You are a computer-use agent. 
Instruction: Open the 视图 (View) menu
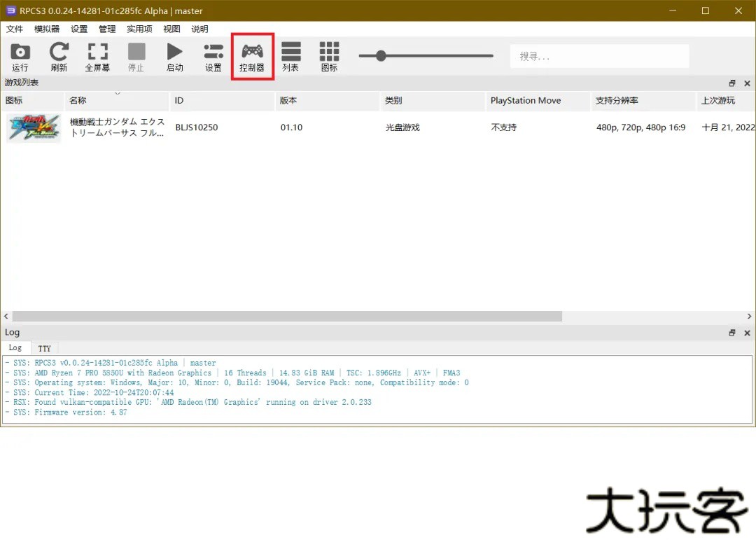pos(171,29)
